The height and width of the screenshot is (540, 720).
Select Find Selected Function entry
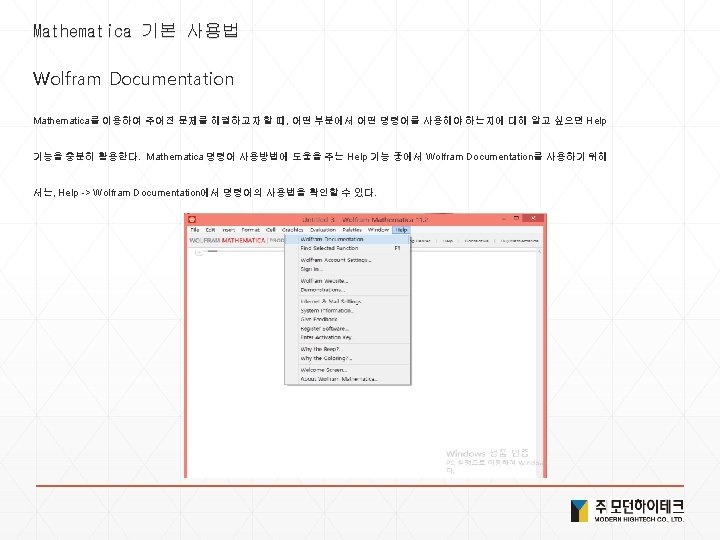pyautogui.click(x=348, y=248)
